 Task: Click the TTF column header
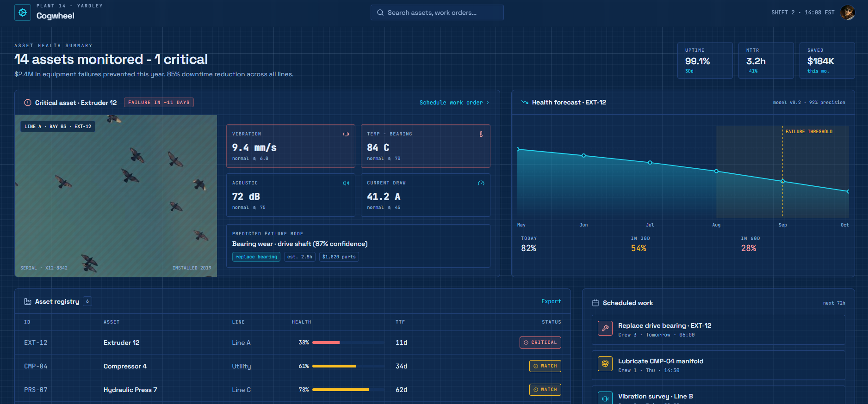point(400,322)
